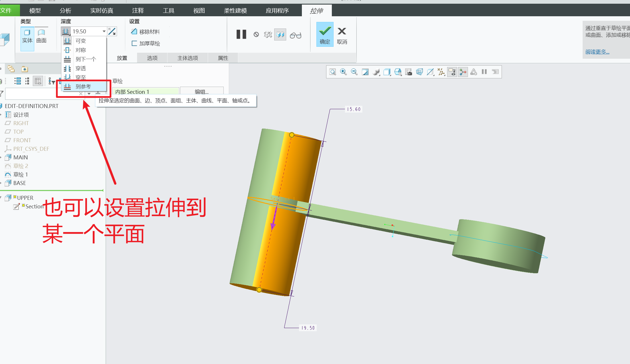
Task: Open the depth value 19.50 dropdown arrow
Action: point(104,31)
